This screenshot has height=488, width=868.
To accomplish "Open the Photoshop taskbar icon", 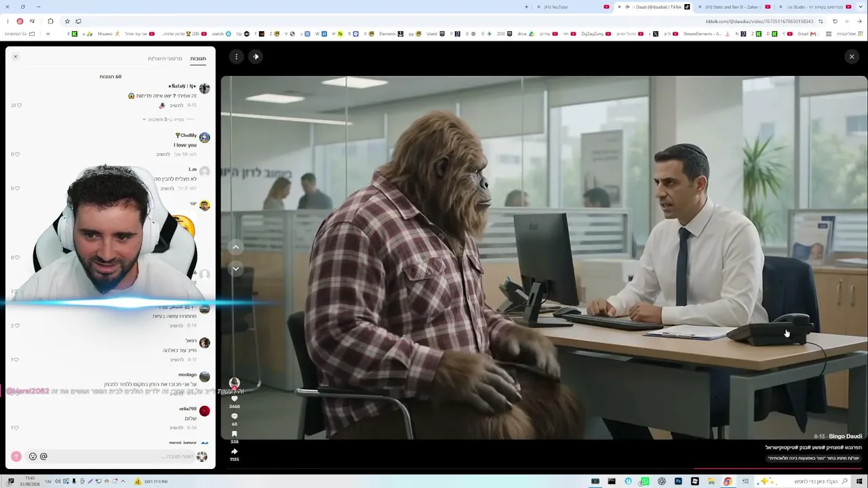I will (x=678, y=481).
